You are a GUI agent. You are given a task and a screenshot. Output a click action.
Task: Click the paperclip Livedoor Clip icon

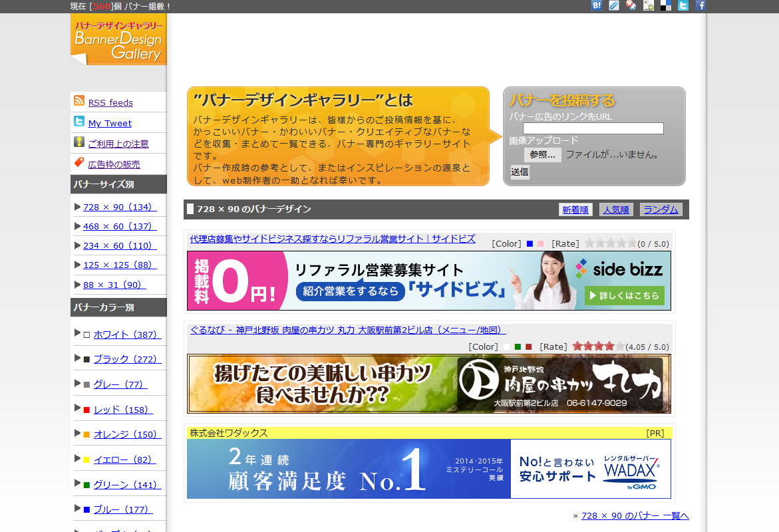coord(614,5)
